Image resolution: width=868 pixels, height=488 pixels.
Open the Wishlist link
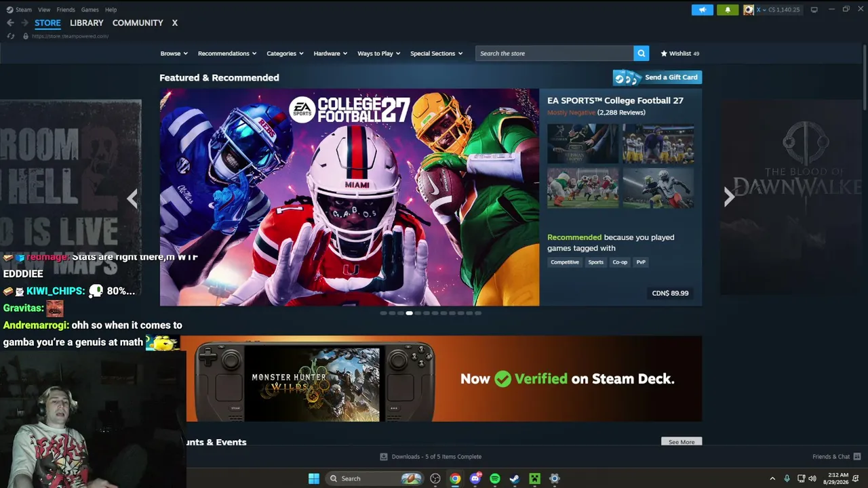(680, 54)
